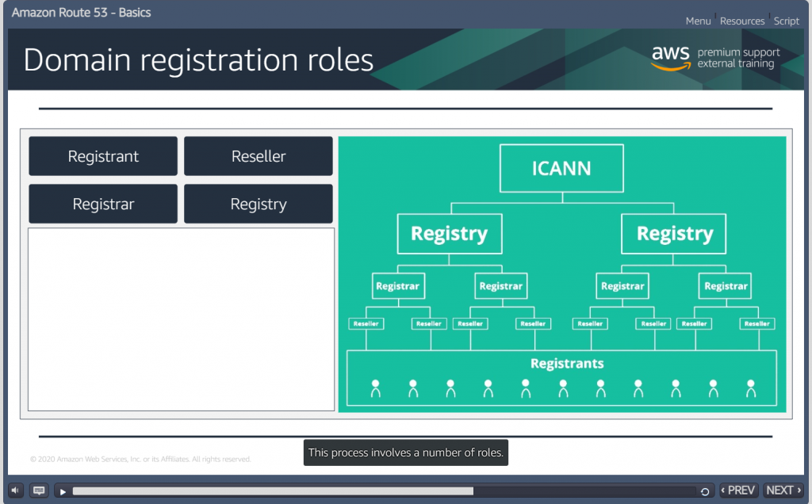Click the AWS logo in header
This screenshot has height=504, width=812.
(x=670, y=57)
